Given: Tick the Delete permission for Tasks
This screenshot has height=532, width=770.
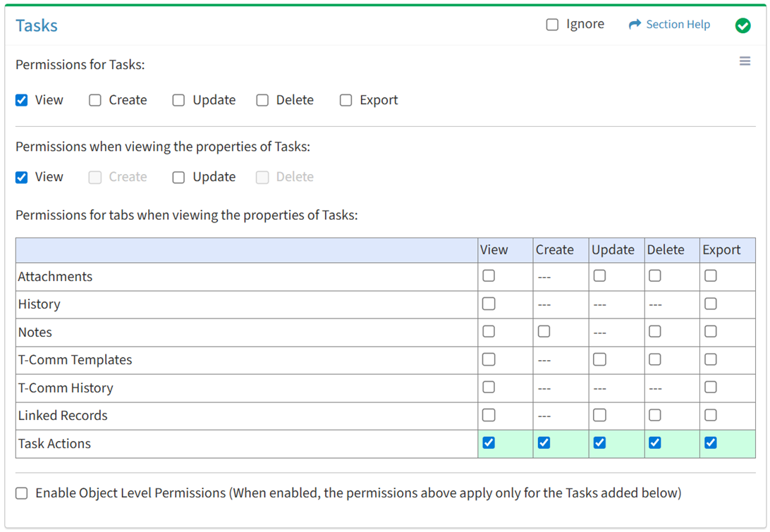Looking at the screenshot, I should pos(262,100).
